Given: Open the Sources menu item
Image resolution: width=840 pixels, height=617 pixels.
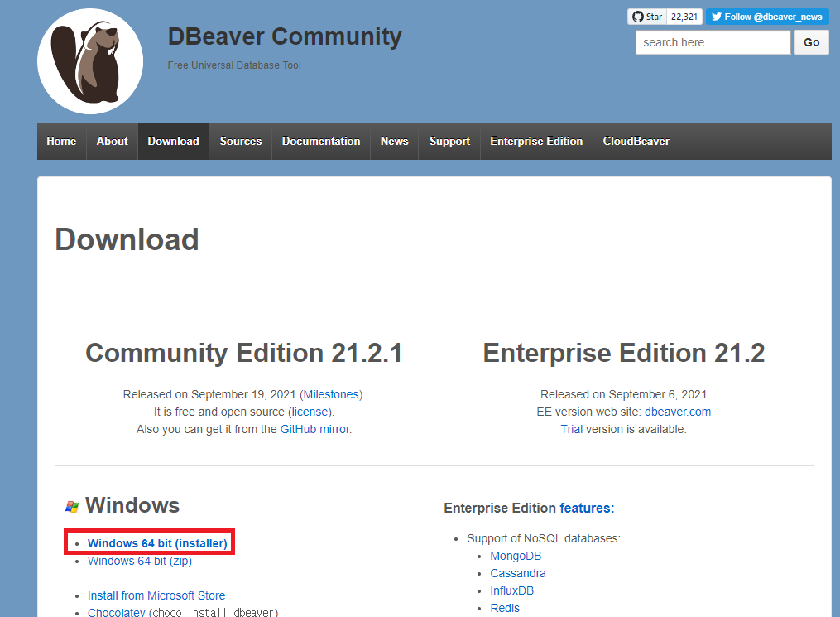Looking at the screenshot, I should pyautogui.click(x=241, y=141).
